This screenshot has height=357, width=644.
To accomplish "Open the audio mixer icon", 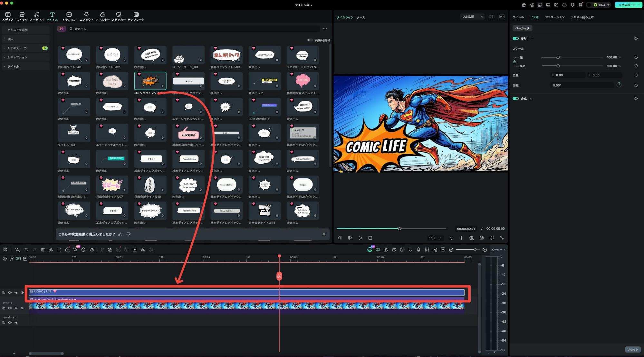I will (x=427, y=250).
